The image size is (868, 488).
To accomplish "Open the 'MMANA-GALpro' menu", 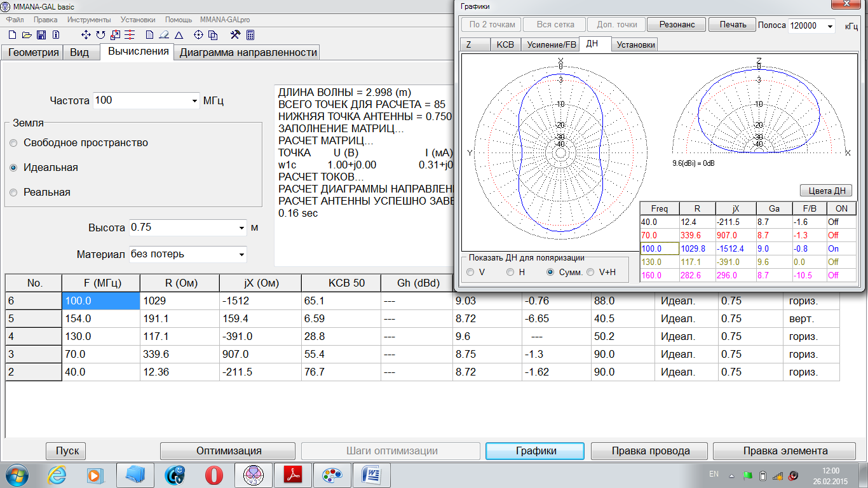I will (x=225, y=20).
